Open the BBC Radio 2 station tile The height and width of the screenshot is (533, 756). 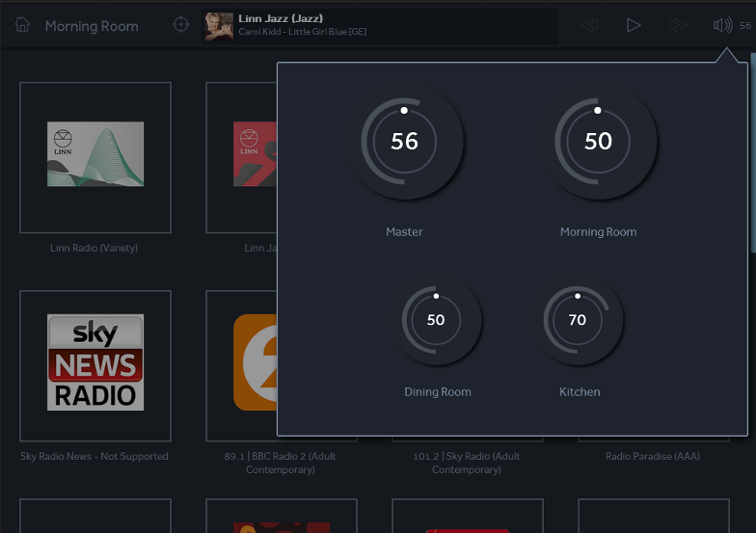tap(241, 366)
